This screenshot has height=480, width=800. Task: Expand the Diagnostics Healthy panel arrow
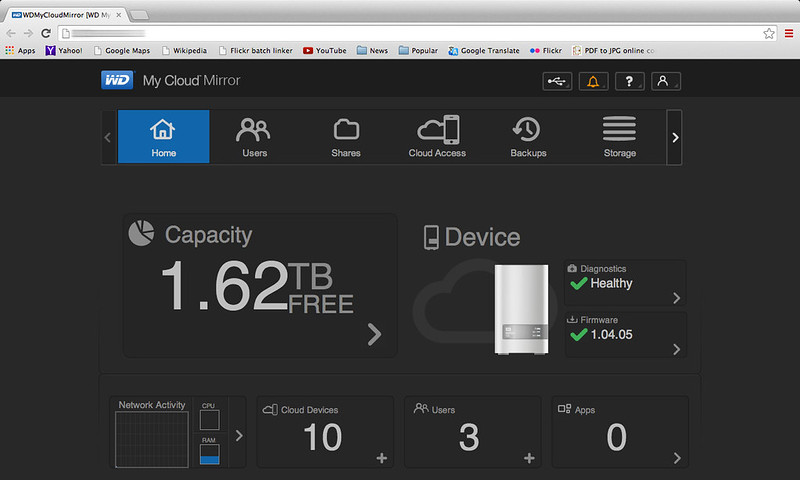coord(677,298)
